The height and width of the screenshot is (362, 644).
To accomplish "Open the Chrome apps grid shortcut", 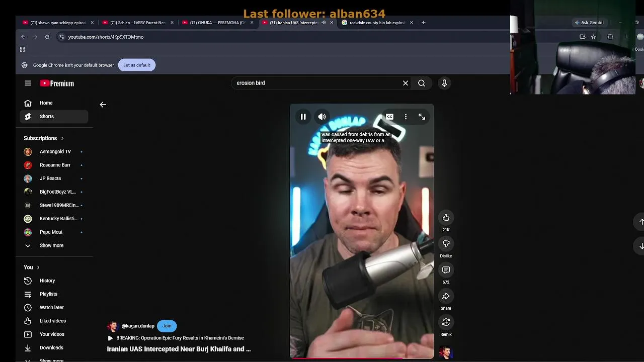I will coord(23,49).
